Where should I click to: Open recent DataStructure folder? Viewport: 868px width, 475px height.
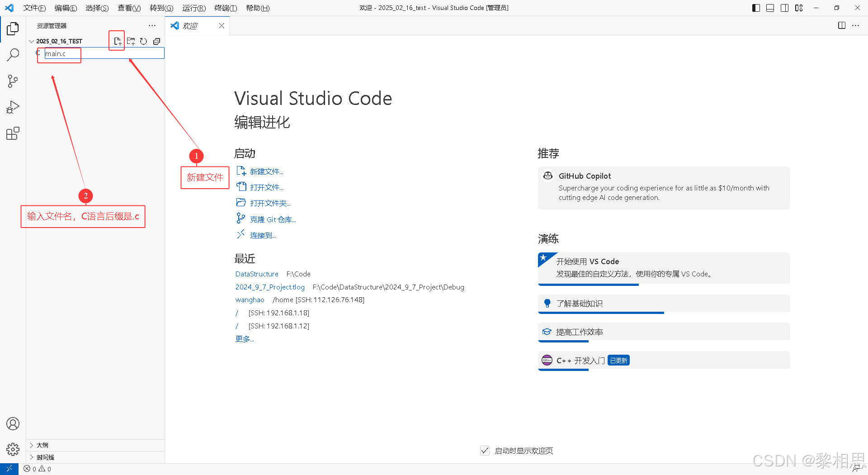[257, 274]
